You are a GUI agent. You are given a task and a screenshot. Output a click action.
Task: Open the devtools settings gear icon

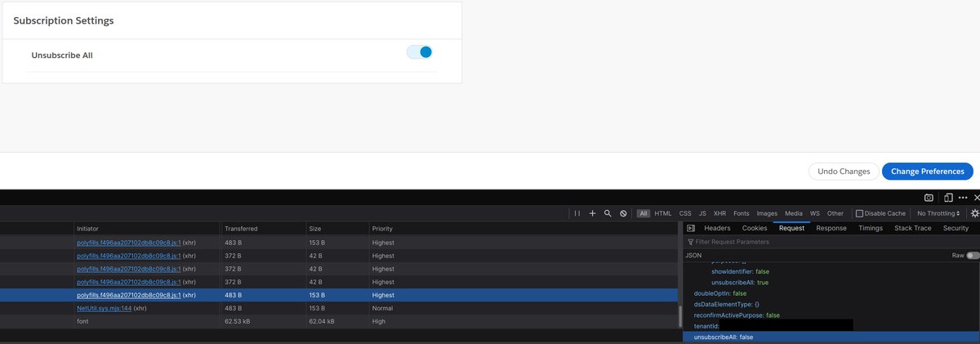click(x=974, y=213)
